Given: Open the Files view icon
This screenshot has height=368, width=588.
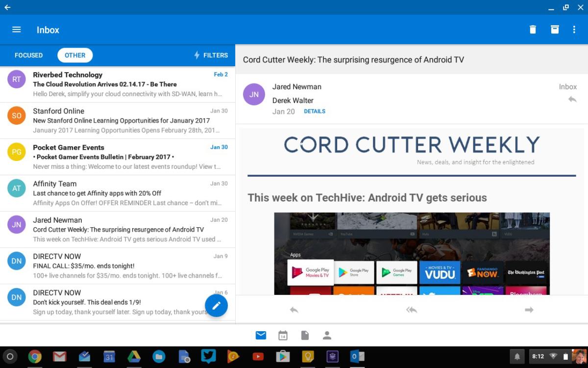Looking at the screenshot, I should [x=305, y=336].
